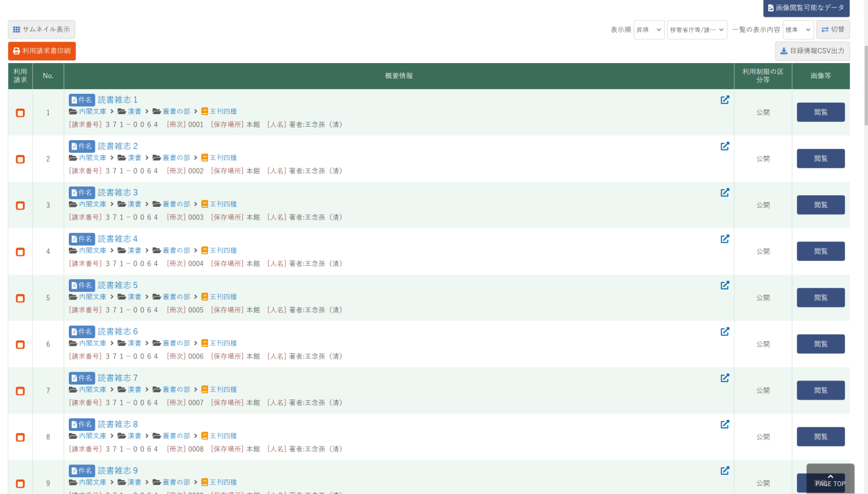Expand the 移管省庁等 sort field dropdown
868x494 pixels.
(697, 30)
